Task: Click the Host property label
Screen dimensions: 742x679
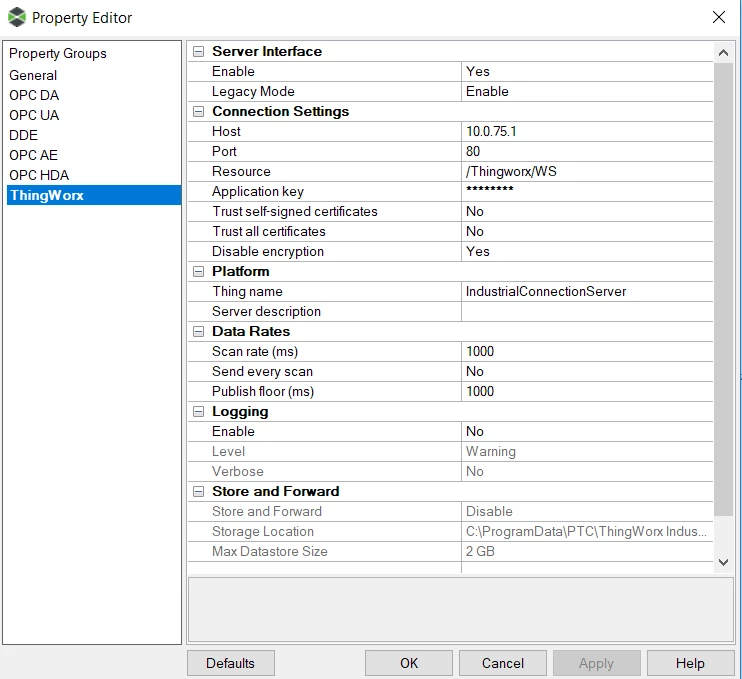Action: [226, 131]
